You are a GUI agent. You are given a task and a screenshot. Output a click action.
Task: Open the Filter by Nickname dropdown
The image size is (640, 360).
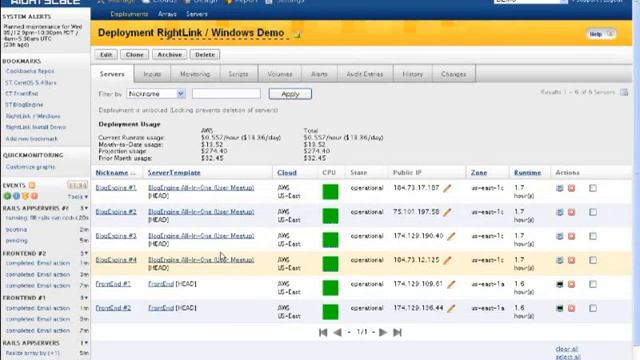pos(156,94)
